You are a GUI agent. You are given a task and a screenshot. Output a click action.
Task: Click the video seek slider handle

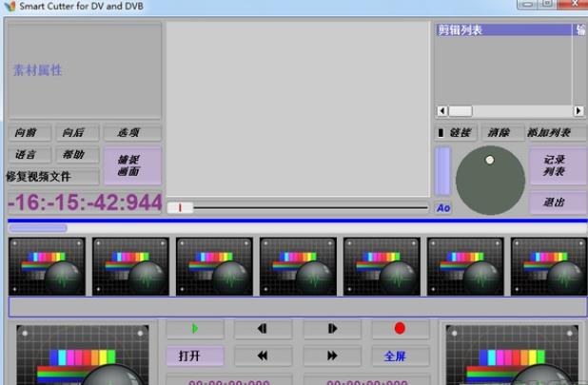coord(180,207)
